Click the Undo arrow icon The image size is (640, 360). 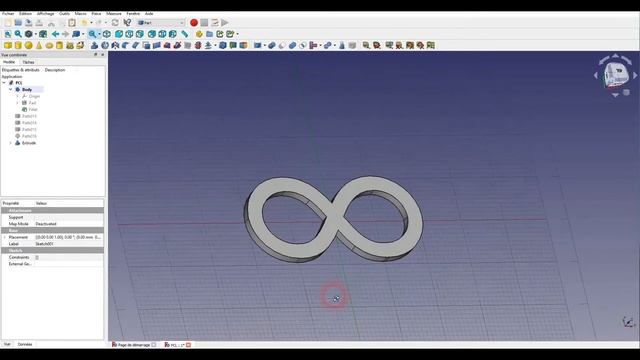click(84, 23)
